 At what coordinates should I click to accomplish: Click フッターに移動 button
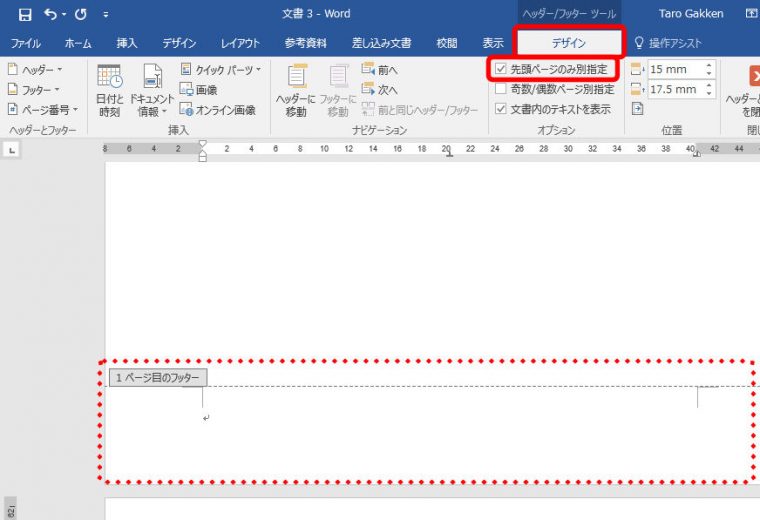point(338,91)
